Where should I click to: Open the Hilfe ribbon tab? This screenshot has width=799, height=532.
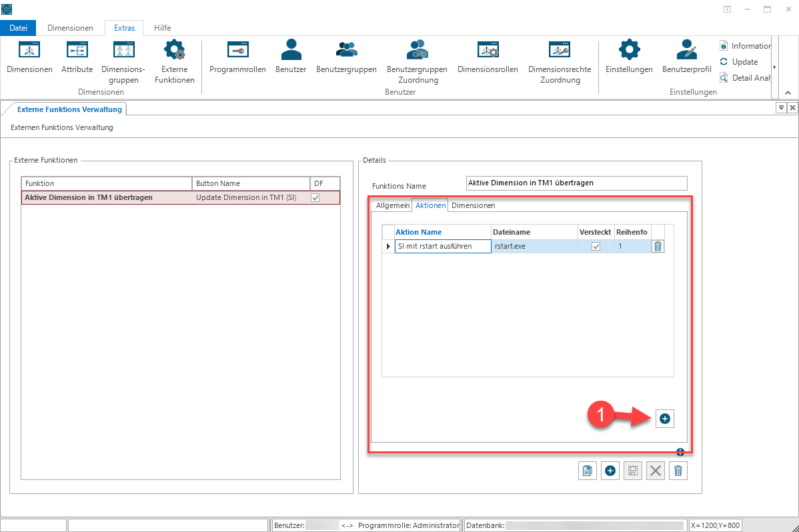[163, 28]
